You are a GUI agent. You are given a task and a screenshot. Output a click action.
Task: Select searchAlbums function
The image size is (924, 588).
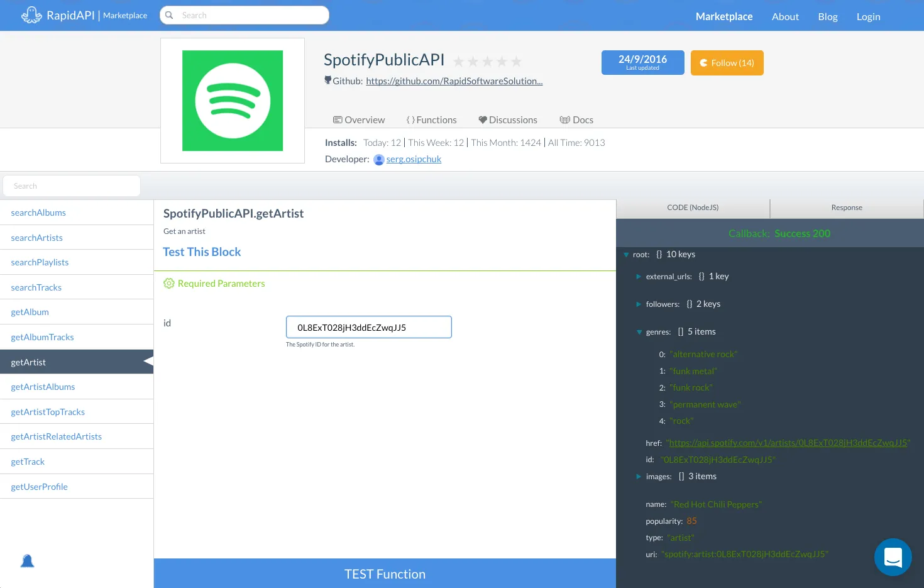(77, 213)
